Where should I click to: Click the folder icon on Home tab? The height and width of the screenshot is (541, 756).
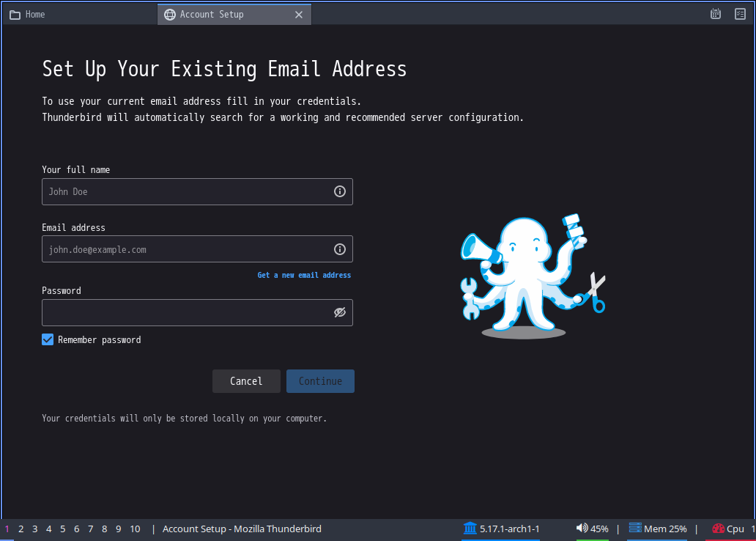coord(15,15)
